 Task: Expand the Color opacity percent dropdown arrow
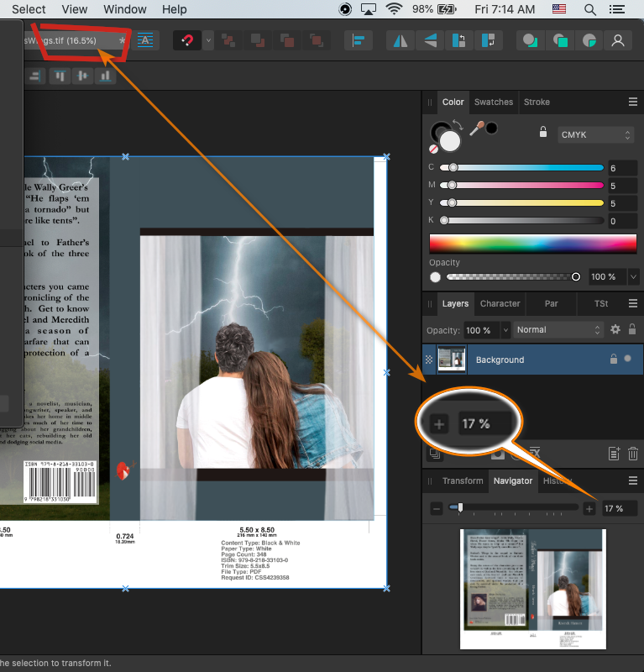click(633, 276)
